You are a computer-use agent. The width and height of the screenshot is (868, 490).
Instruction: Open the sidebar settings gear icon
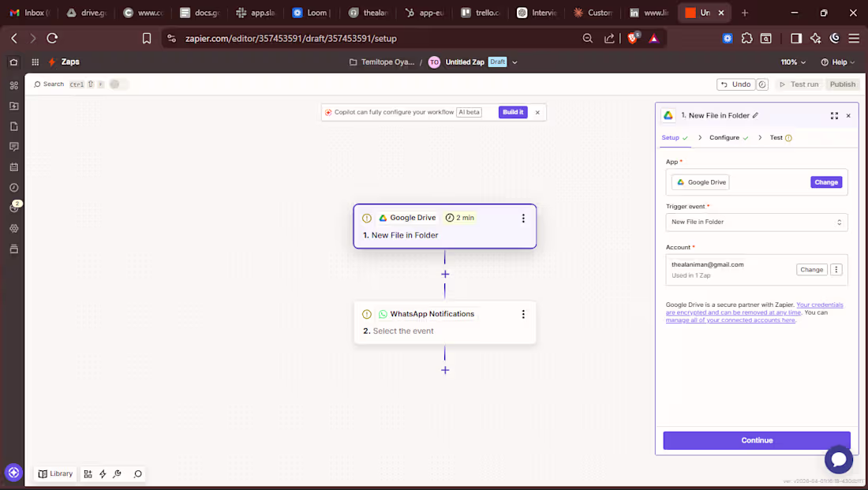(x=14, y=228)
